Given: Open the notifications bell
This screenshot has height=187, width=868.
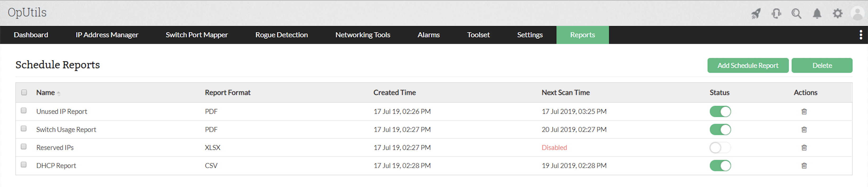Looking at the screenshot, I should coord(817,14).
